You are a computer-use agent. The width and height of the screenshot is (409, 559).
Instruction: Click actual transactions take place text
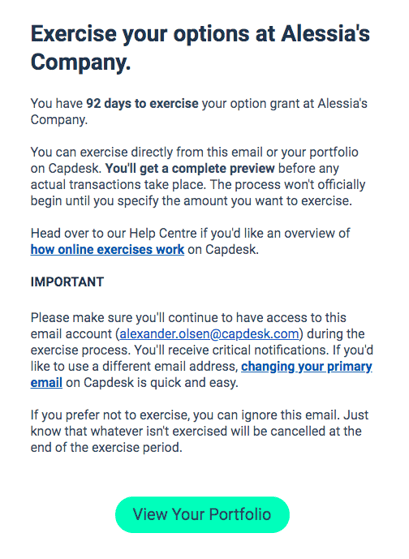(118, 185)
